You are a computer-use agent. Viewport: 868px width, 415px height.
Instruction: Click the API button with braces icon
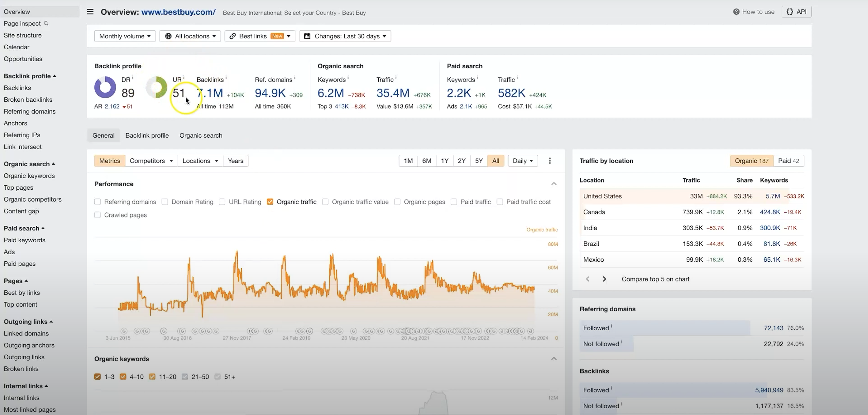click(x=796, y=12)
